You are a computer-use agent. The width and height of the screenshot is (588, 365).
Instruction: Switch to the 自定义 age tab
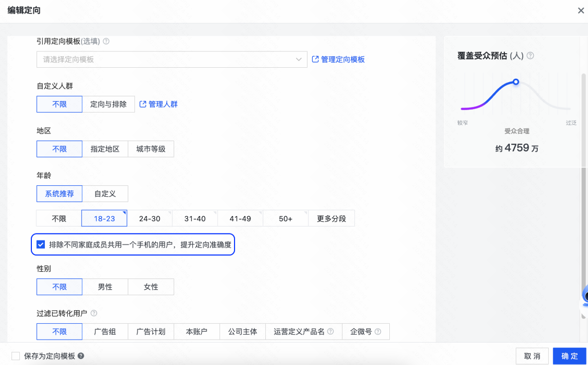point(105,193)
